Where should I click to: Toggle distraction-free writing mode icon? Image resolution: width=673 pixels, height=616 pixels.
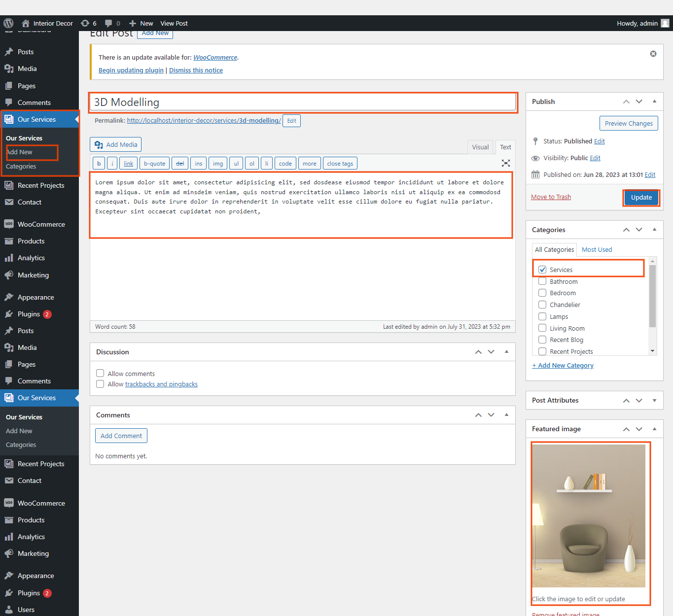pyautogui.click(x=506, y=163)
